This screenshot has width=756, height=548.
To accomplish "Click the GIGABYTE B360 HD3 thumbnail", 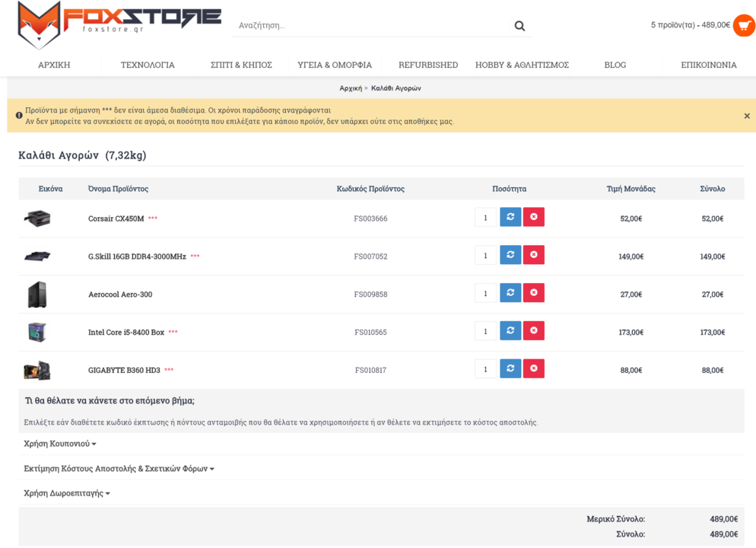I will click(x=37, y=370).
